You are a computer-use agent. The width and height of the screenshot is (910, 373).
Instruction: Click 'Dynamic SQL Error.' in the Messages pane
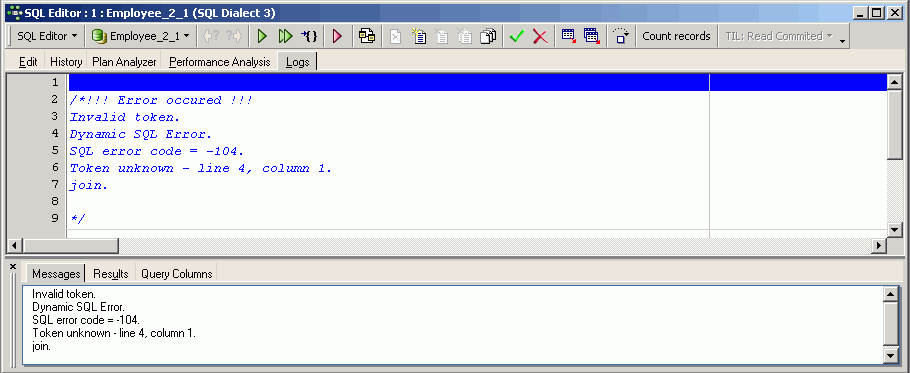78,307
